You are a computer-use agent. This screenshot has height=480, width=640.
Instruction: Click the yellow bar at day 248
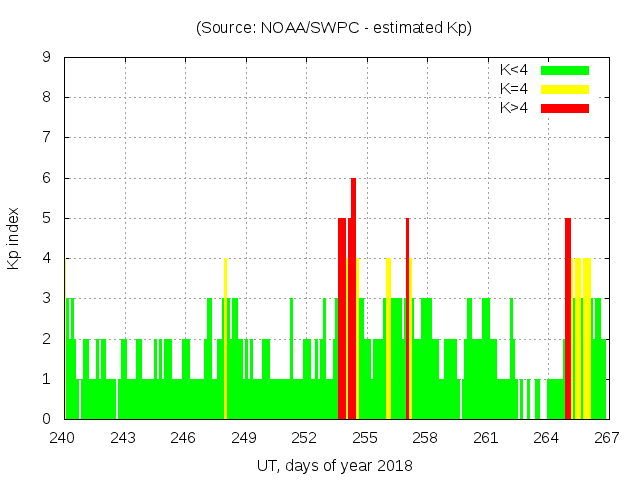pos(226,340)
